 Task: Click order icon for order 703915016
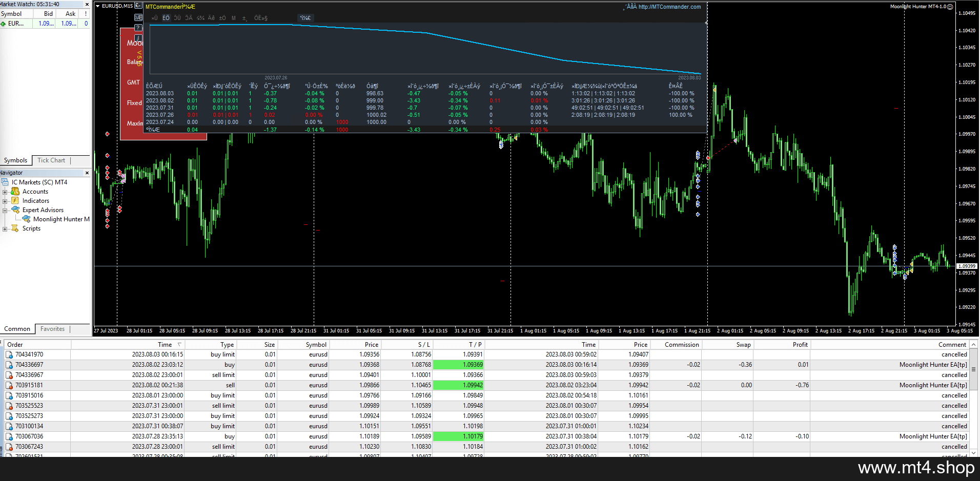point(9,395)
